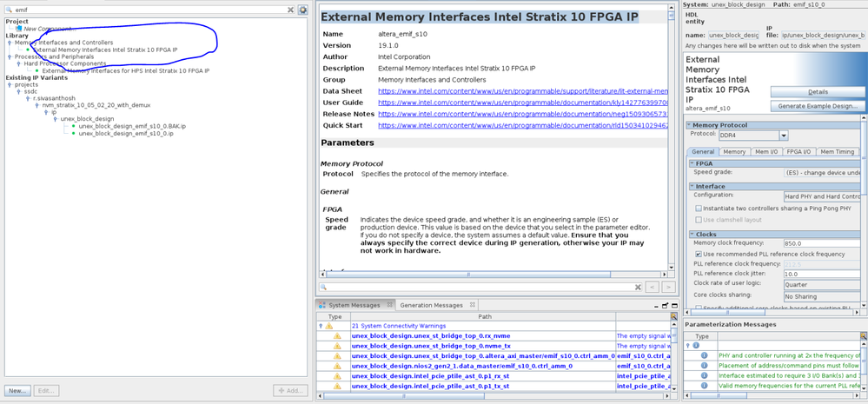Image resolution: width=868 pixels, height=404 pixels.
Task: Click the search settings gear icon
Action: click(x=302, y=10)
